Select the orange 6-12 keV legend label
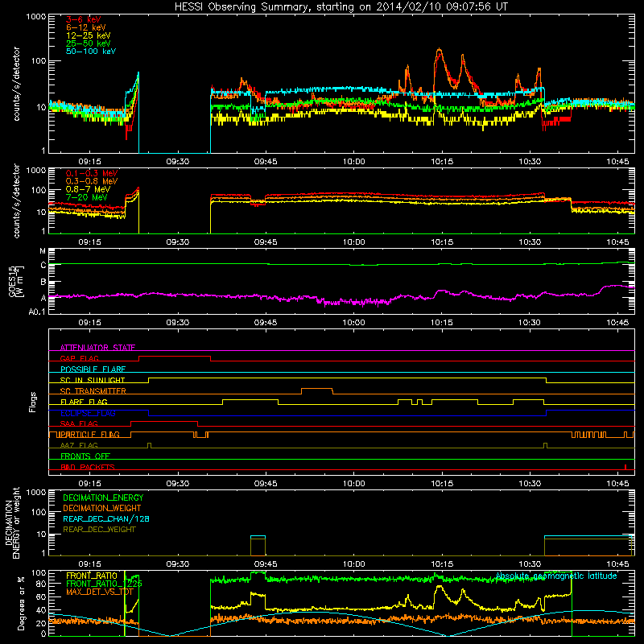The image size is (644, 644). click(86, 27)
